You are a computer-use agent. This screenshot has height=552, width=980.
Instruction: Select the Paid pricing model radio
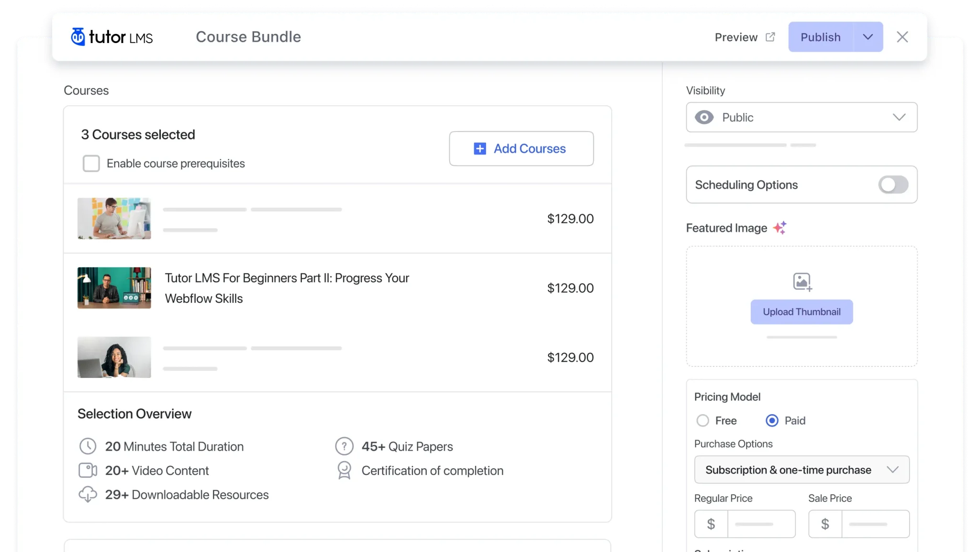pyautogui.click(x=772, y=420)
